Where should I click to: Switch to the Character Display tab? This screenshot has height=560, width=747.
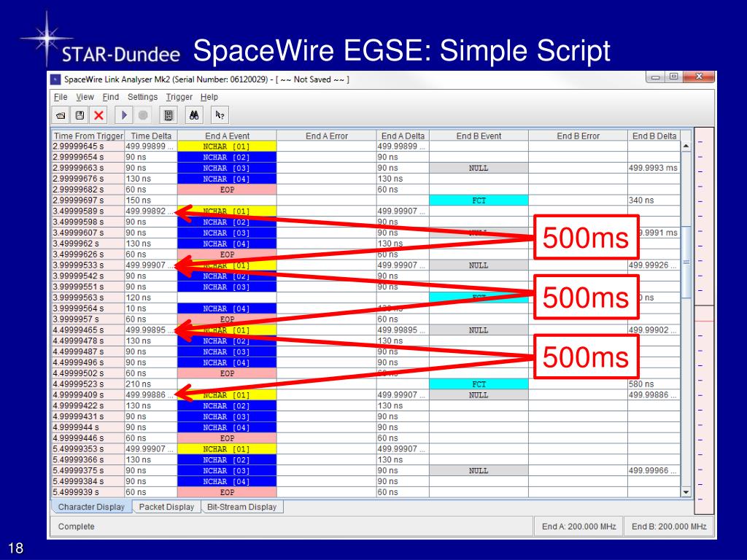tap(91, 507)
